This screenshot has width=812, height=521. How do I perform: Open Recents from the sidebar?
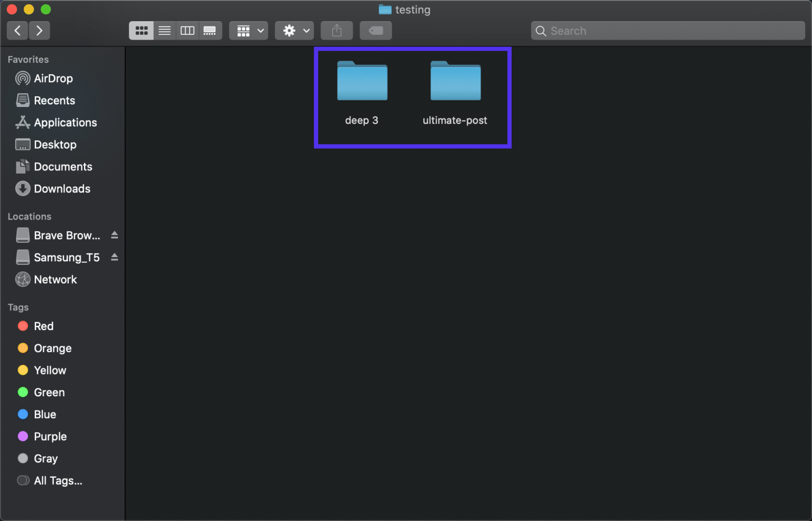pyautogui.click(x=54, y=100)
